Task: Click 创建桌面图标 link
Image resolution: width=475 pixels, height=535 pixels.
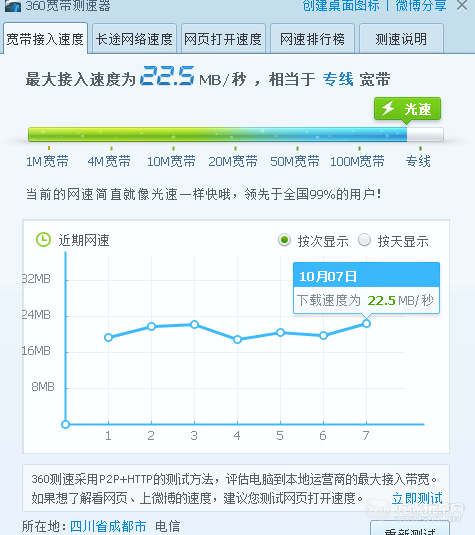Action: tap(341, 5)
